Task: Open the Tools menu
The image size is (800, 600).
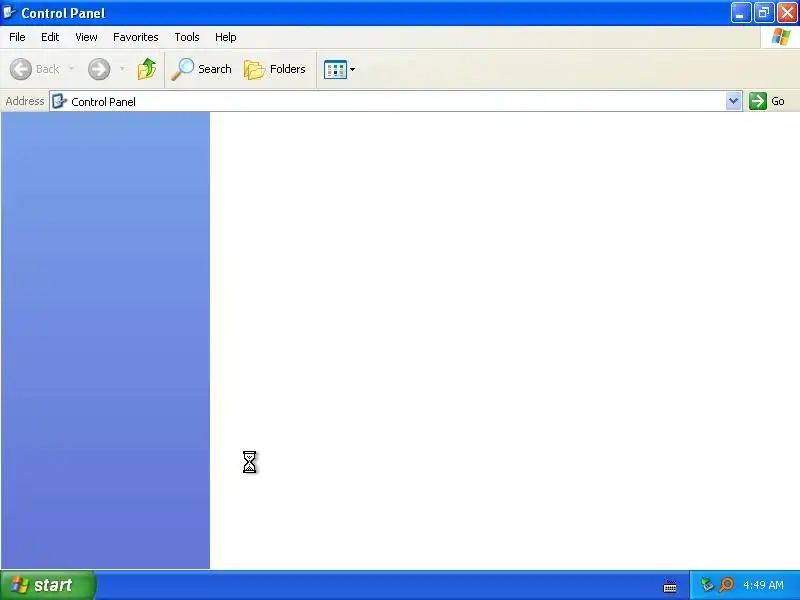Action: (187, 37)
